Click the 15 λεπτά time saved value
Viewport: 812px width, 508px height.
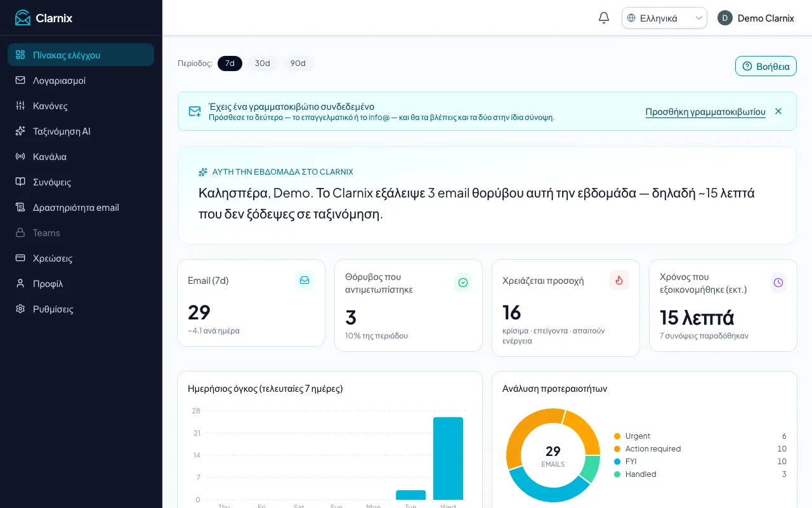pos(697,317)
